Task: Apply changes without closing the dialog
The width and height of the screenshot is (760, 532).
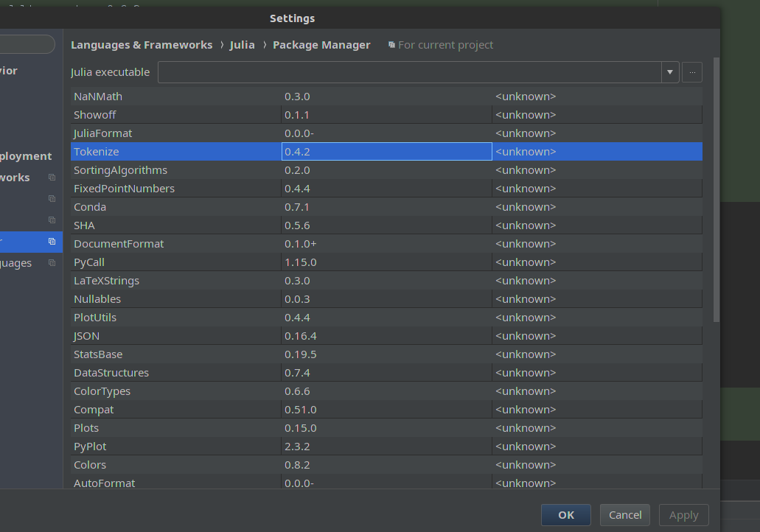Action: [x=683, y=515]
